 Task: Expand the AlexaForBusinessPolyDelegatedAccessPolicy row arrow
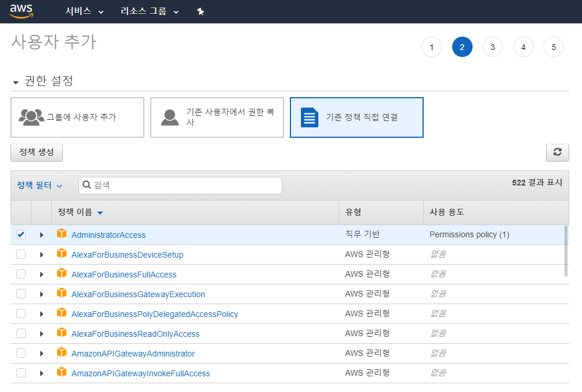(41, 313)
